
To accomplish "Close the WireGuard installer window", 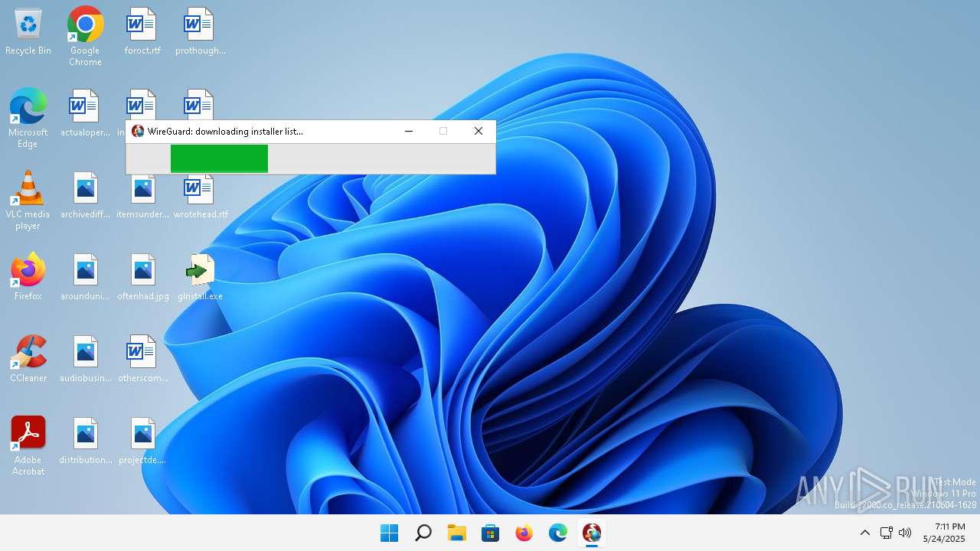I will (479, 131).
